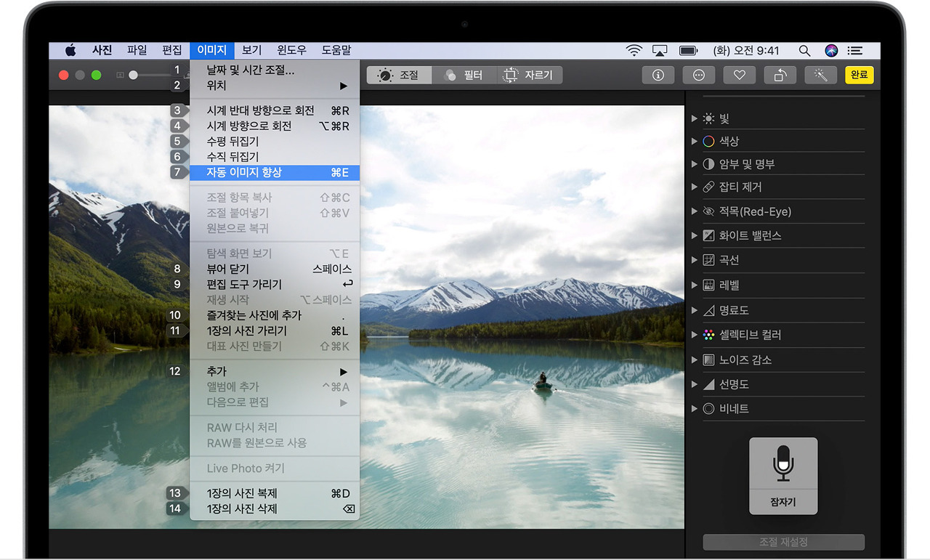Choose 수직 뒤집기 from the menu
Viewport: 930px width, 560px height.
[x=275, y=156]
